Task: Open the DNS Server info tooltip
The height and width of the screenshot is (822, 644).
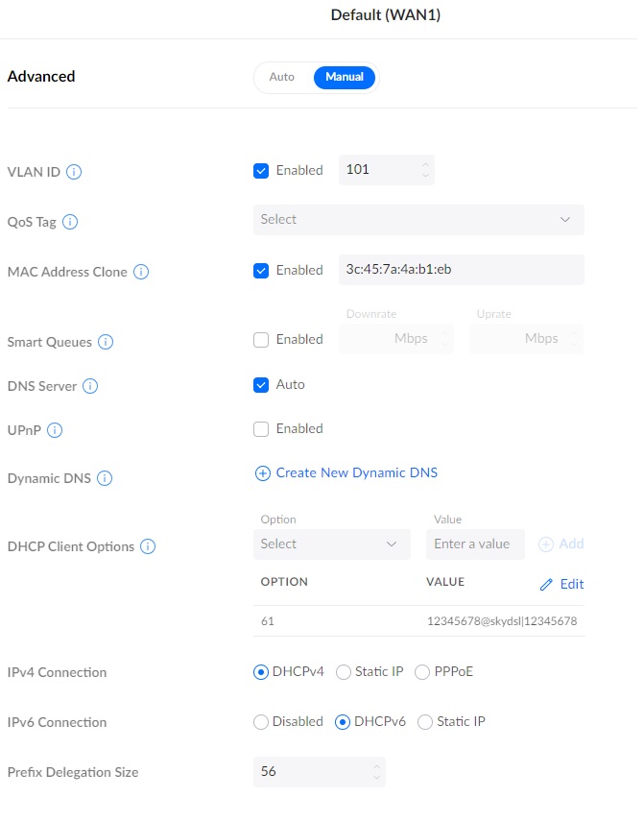Action: [91, 386]
